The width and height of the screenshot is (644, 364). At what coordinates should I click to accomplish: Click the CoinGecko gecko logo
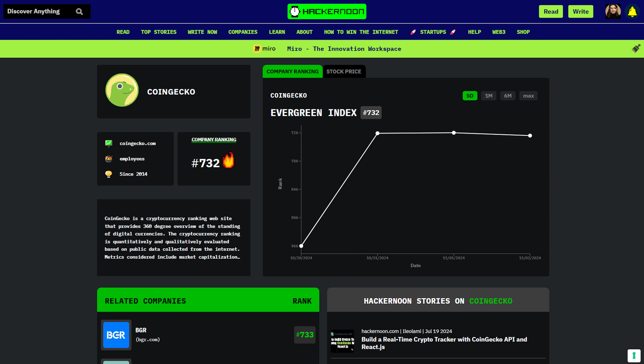[122, 90]
